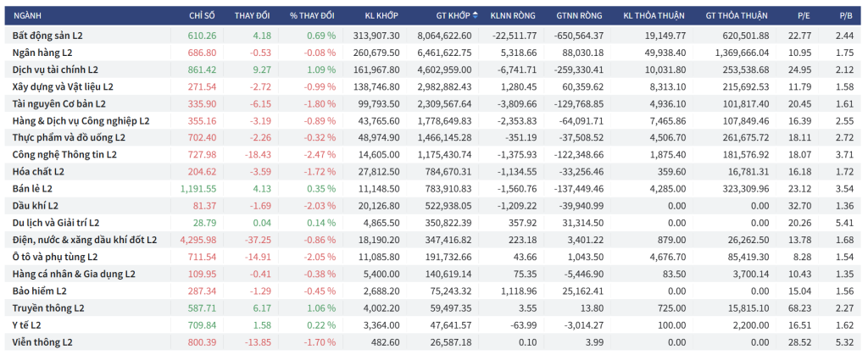Viewport: 868px width, 355px height.
Task: Sort by P/E column header
Action: (802, 15)
